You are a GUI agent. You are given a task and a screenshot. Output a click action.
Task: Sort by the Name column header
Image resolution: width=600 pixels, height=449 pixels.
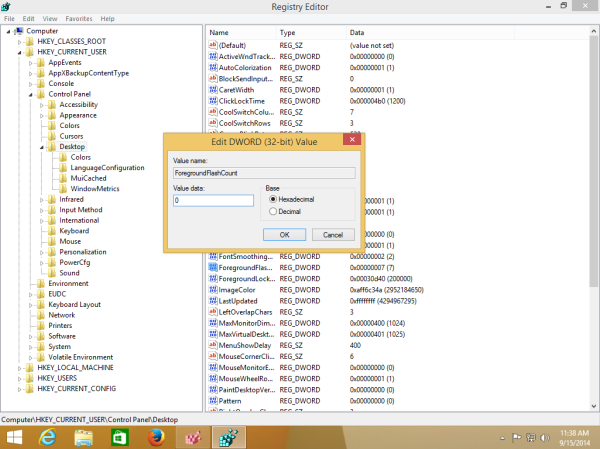pyautogui.click(x=241, y=33)
